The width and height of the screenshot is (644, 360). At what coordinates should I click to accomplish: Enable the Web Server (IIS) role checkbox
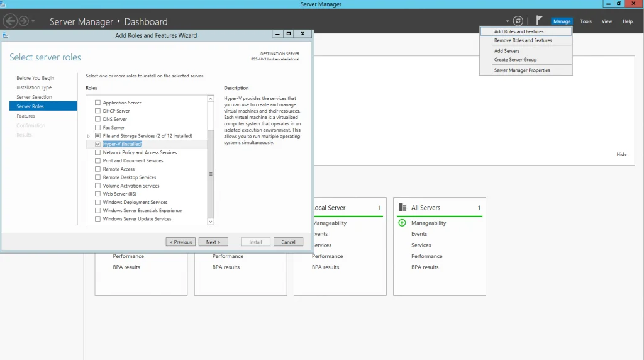coord(97,194)
